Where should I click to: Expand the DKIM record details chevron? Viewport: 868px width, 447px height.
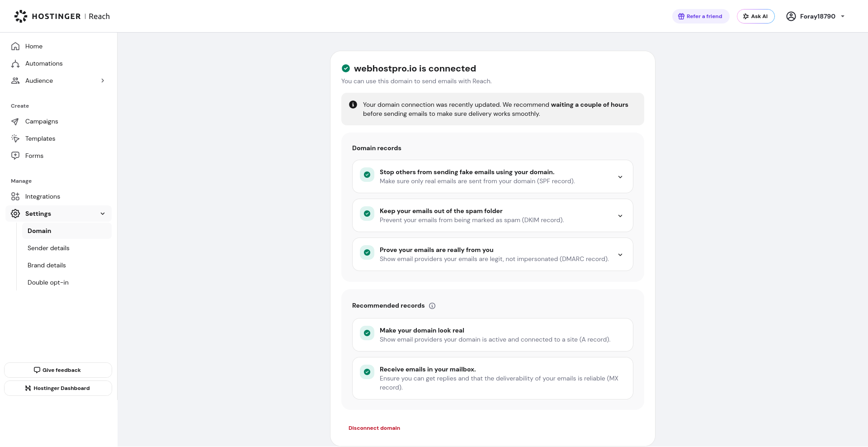620,216
